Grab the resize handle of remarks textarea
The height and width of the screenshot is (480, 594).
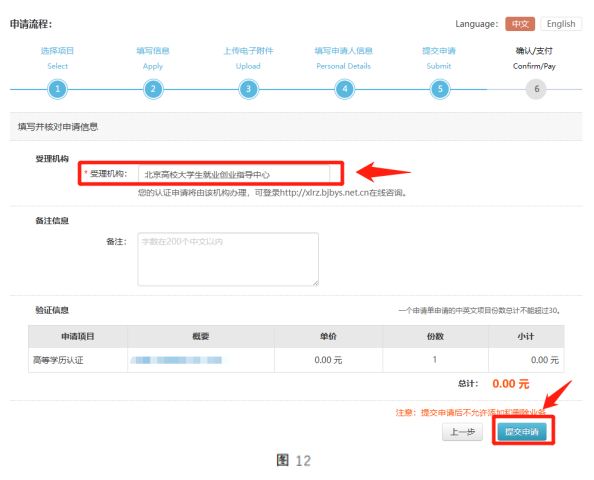coord(316,283)
